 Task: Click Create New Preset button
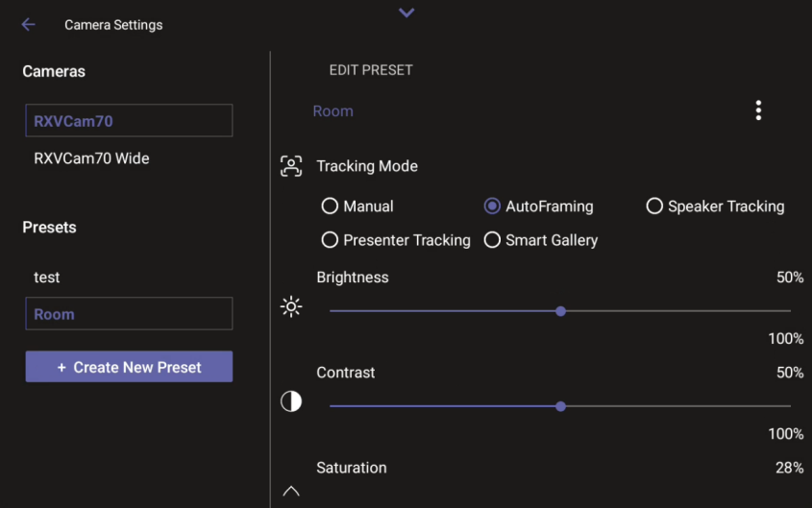[x=129, y=367]
